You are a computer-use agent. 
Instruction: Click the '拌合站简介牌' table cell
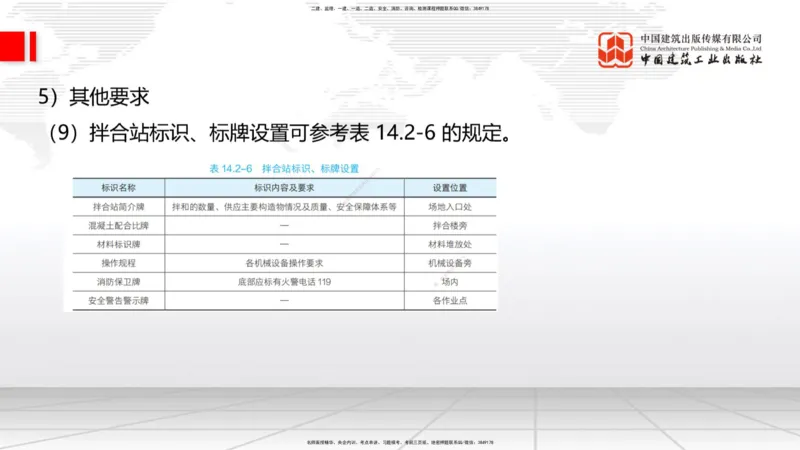[x=118, y=207]
